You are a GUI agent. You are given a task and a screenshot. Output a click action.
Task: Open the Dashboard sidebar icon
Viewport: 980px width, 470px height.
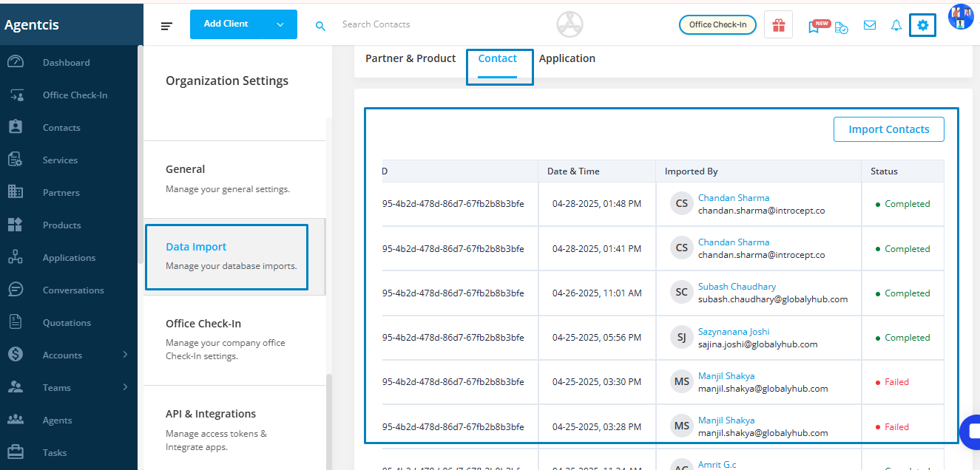pyautogui.click(x=16, y=63)
